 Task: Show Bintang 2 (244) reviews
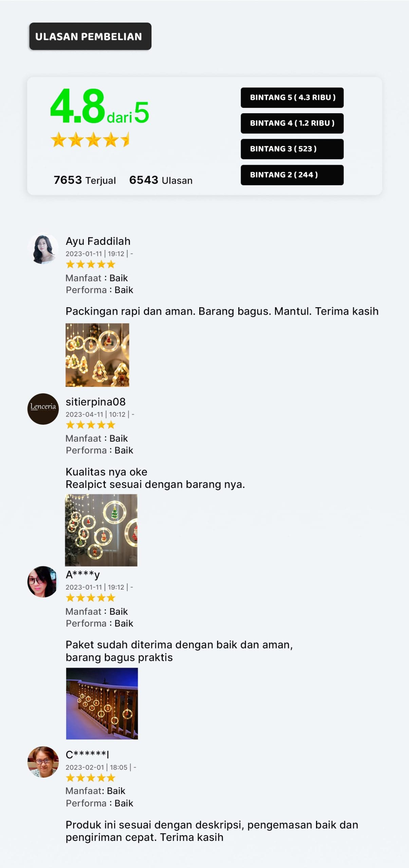pos(292,175)
